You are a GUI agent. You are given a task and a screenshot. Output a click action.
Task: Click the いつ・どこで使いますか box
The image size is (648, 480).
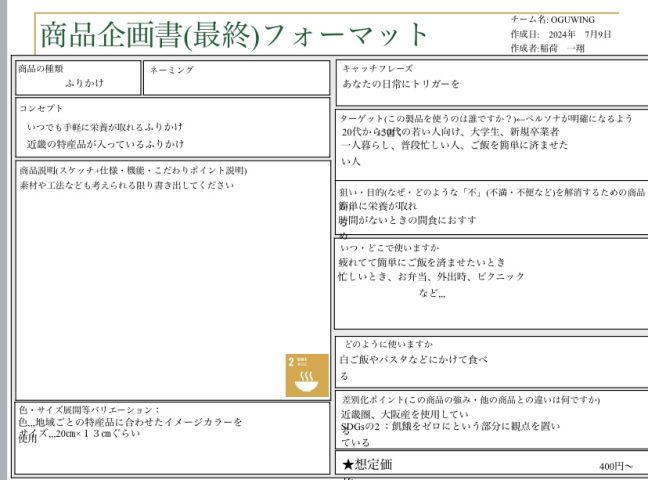(490, 283)
